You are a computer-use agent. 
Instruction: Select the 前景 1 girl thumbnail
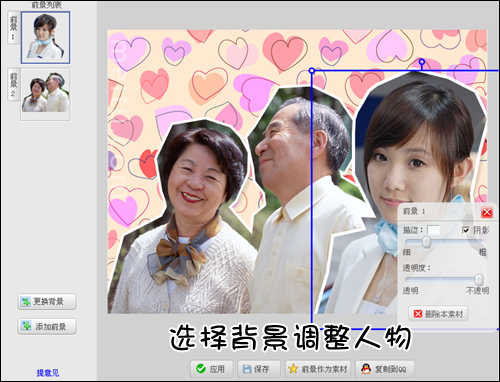click(45, 37)
